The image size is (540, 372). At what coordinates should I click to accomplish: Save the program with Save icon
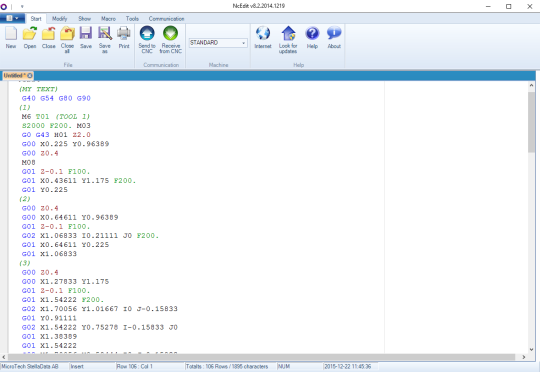coord(86,37)
